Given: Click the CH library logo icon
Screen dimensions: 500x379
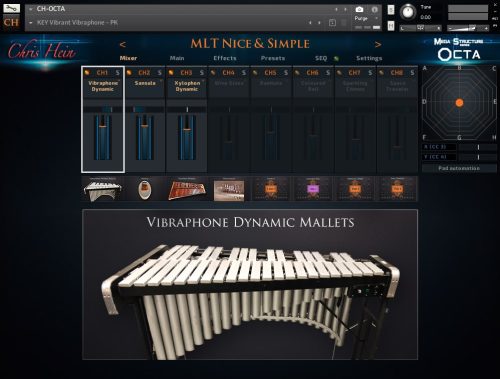Looking at the screenshot, I should click(11, 23).
